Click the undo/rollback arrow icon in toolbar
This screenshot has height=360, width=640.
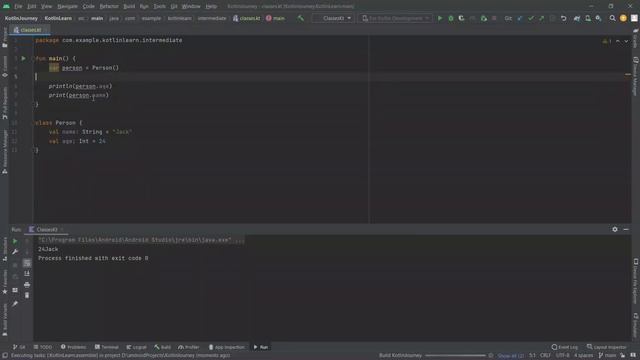click(564, 18)
